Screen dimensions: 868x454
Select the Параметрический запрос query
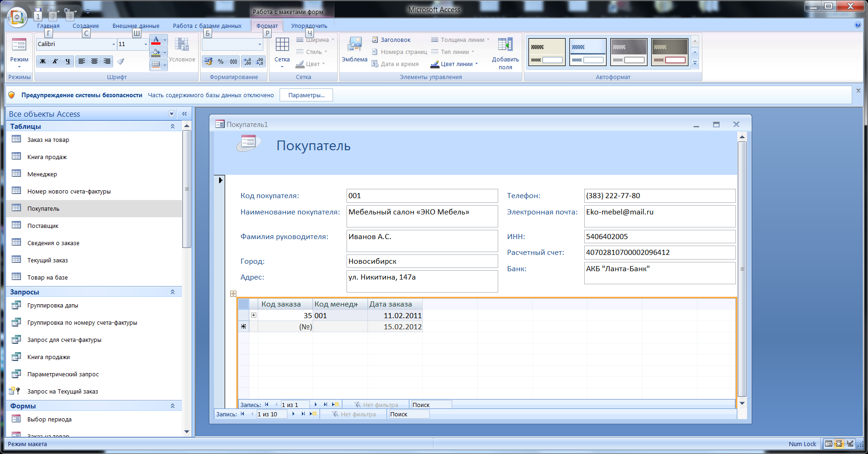pyautogui.click(x=94, y=374)
